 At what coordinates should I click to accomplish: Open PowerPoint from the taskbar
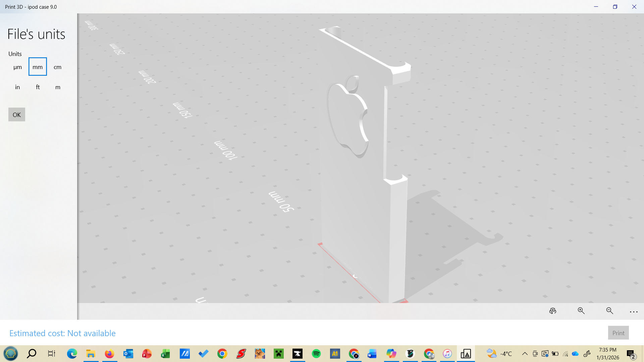(x=147, y=354)
